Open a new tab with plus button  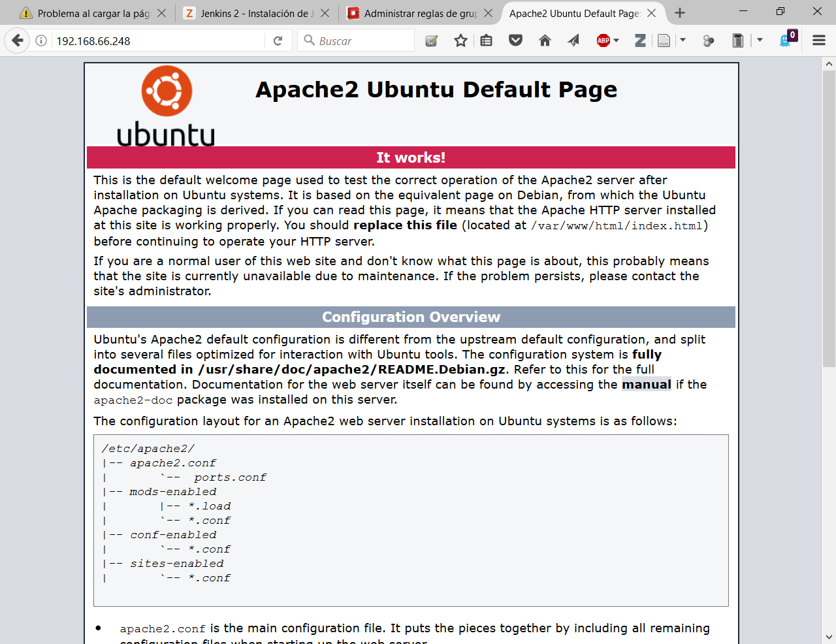coord(680,13)
